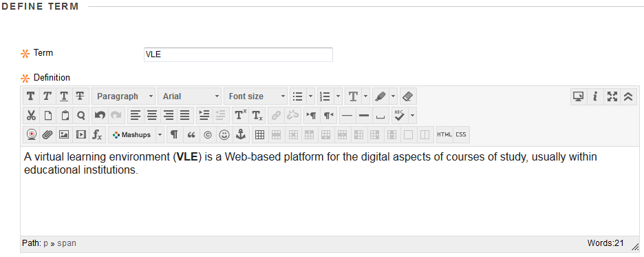
Task: Remove formatting with the eraser icon
Action: point(408,96)
